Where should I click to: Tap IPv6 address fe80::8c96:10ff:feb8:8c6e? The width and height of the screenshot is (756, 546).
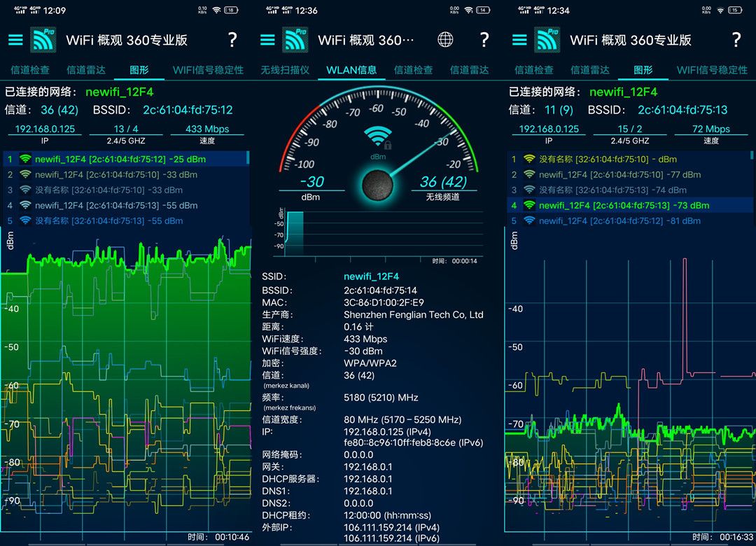pos(413,442)
